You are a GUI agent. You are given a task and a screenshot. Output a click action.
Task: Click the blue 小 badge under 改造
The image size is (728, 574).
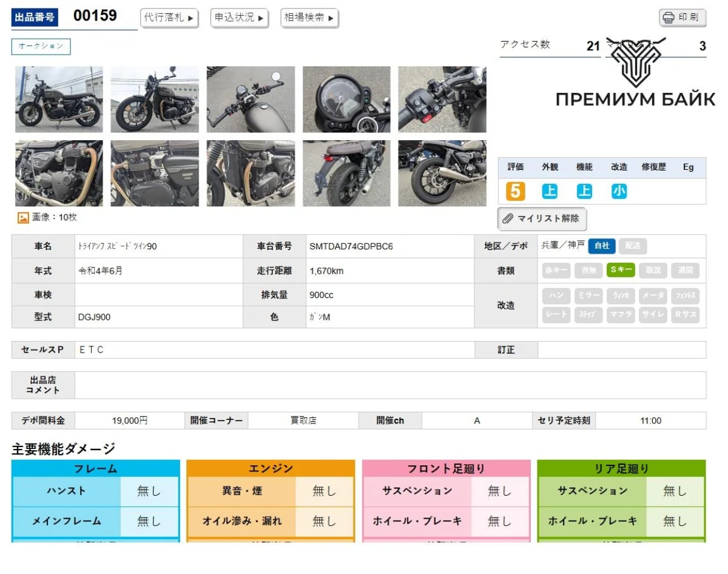pyautogui.click(x=619, y=192)
